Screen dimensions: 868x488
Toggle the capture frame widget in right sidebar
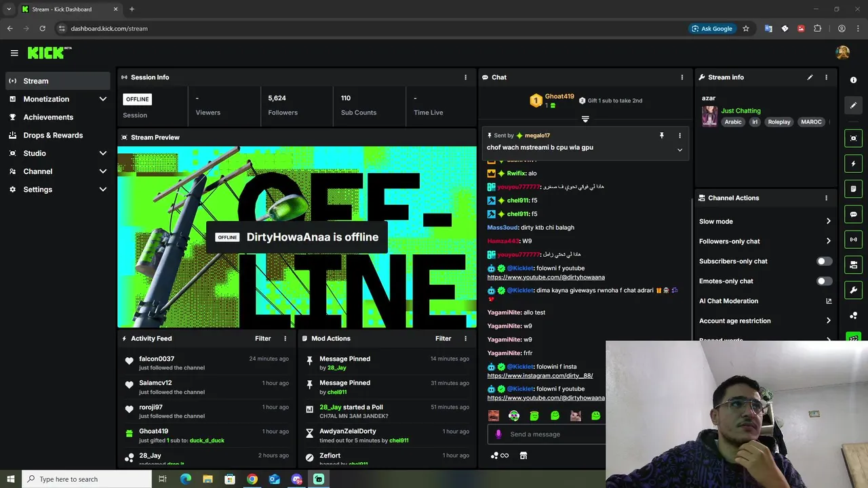(x=853, y=138)
